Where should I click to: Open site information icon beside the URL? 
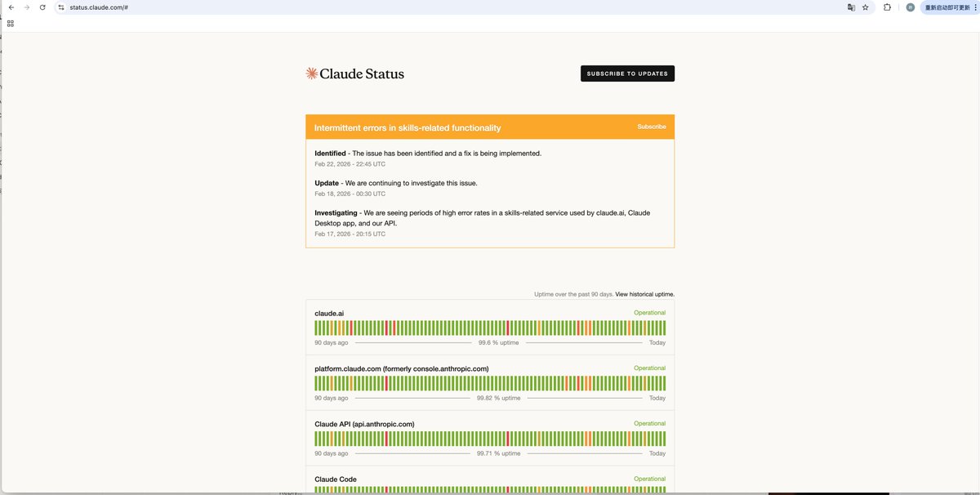[x=61, y=7]
